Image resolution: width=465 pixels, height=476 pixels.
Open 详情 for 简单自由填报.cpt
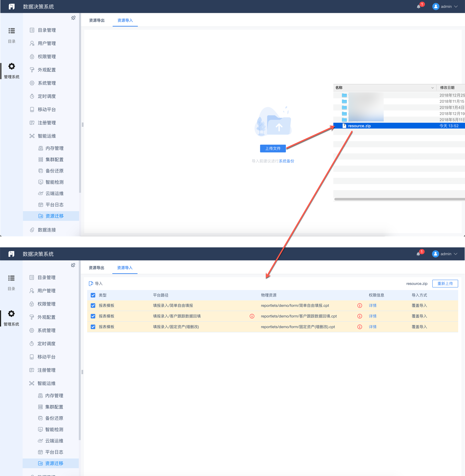tap(373, 305)
